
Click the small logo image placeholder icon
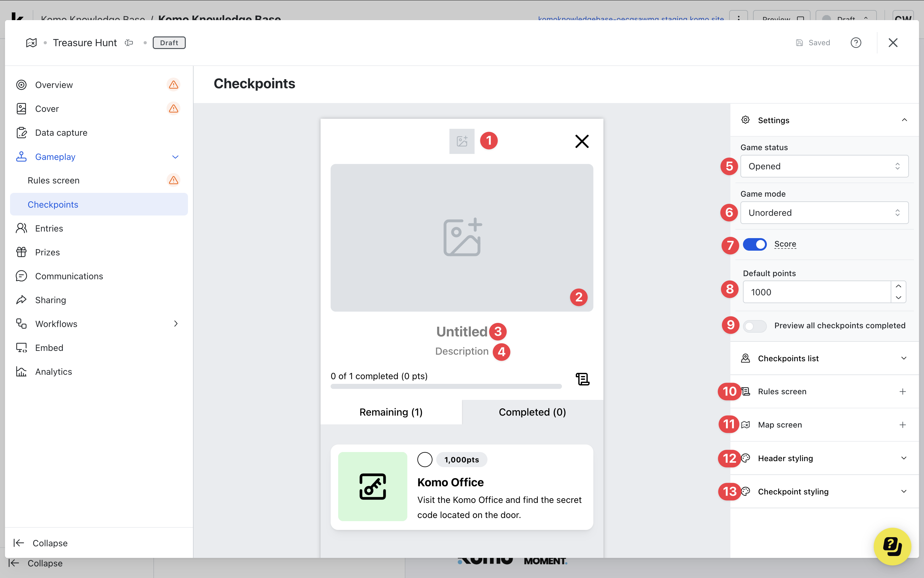pos(462,141)
